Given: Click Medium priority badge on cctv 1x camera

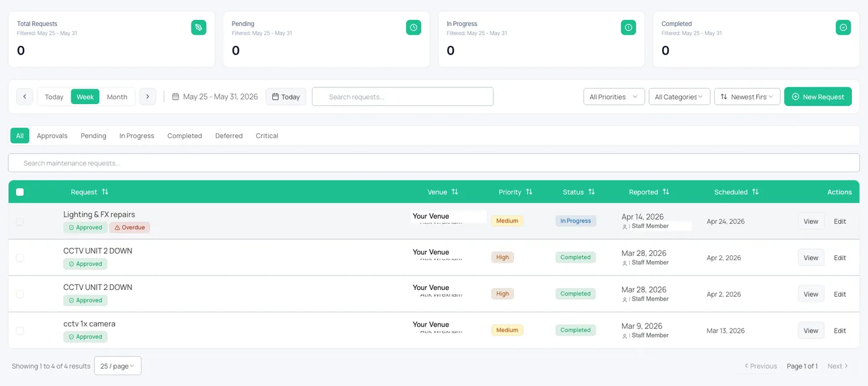Looking at the screenshot, I should click(507, 330).
